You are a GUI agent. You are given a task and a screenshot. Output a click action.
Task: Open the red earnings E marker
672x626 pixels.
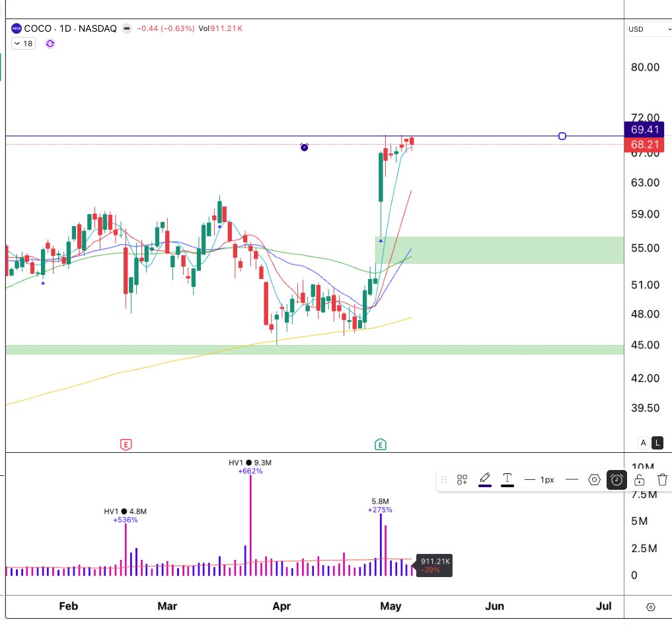tap(126, 445)
